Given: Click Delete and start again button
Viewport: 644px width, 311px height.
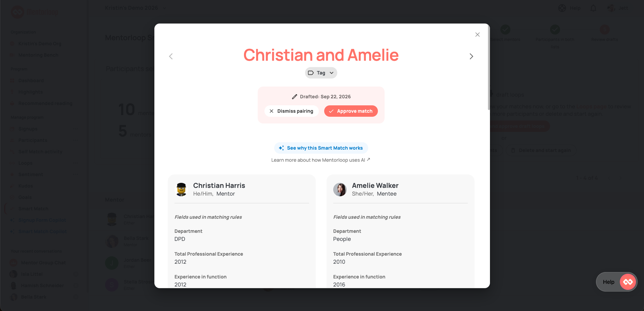Looking at the screenshot, I should (541, 150).
